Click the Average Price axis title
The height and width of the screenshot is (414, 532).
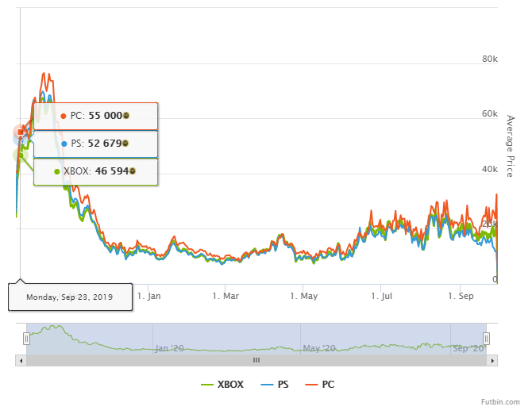click(511, 146)
